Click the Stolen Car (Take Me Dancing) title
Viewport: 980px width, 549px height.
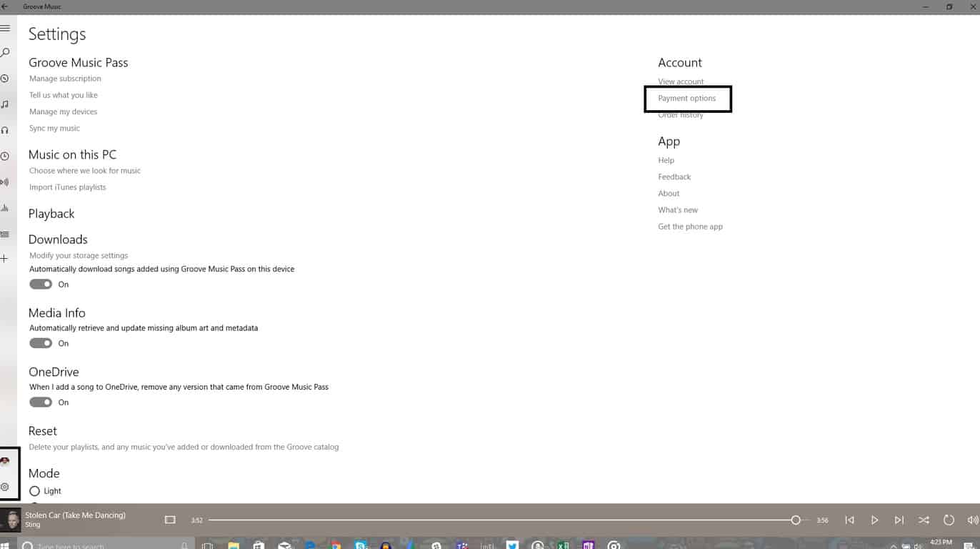point(75,515)
